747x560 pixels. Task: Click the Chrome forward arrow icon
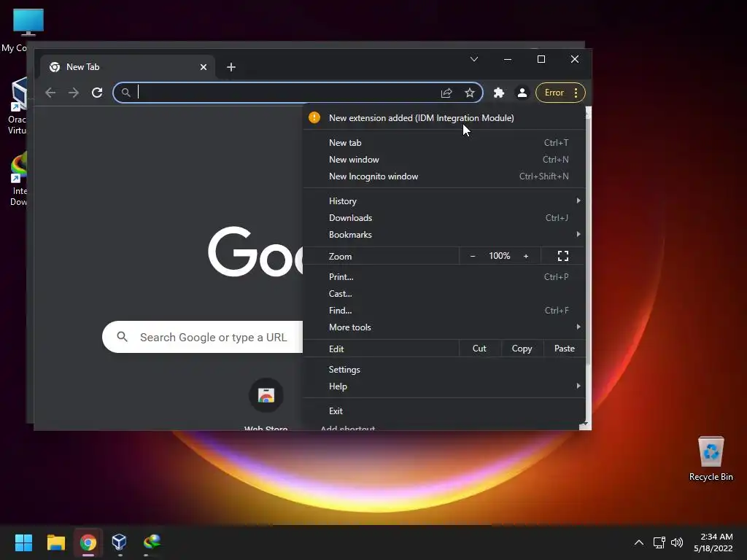coord(74,93)
